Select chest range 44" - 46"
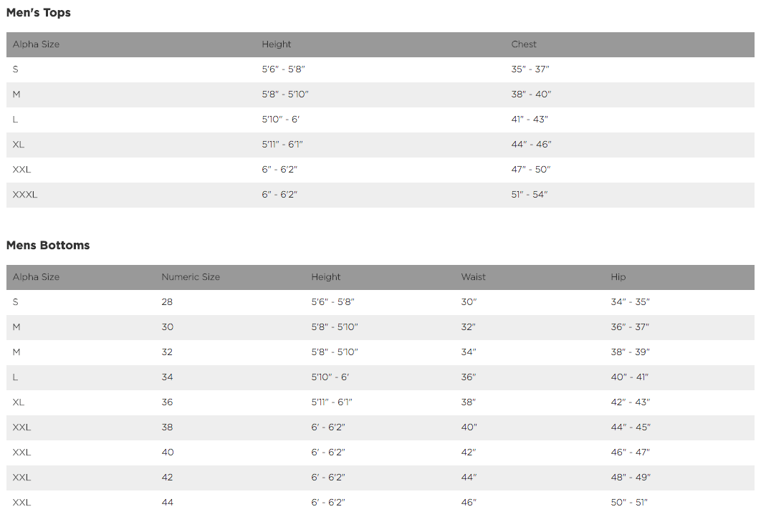Screen dimensions: 761x532 (531, 145)
